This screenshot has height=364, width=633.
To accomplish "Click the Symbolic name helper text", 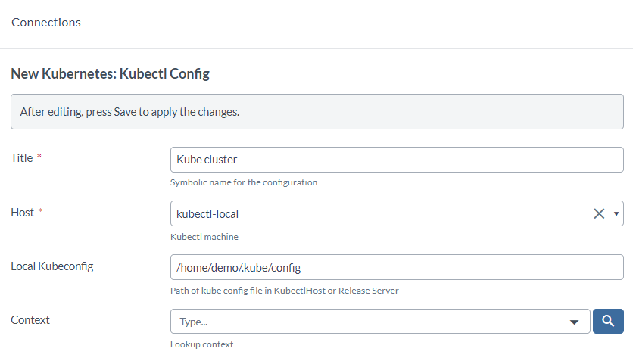I will [x=243, y=182].
